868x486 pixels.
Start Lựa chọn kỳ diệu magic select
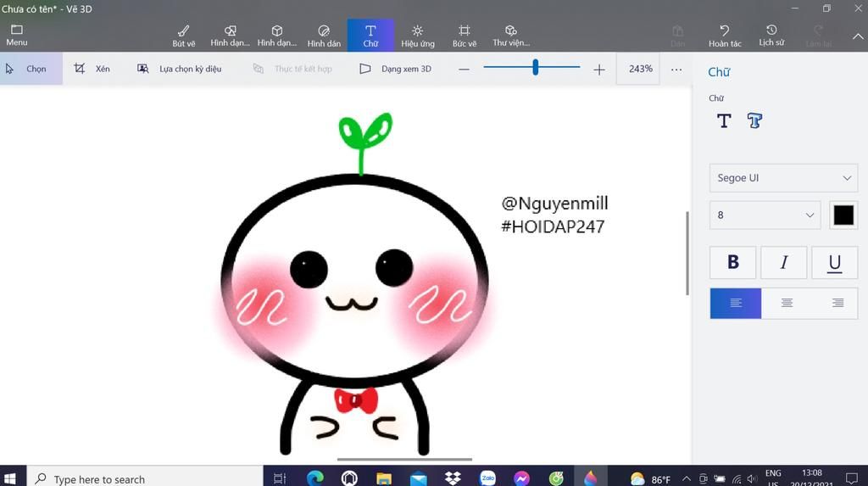[179, 69]
